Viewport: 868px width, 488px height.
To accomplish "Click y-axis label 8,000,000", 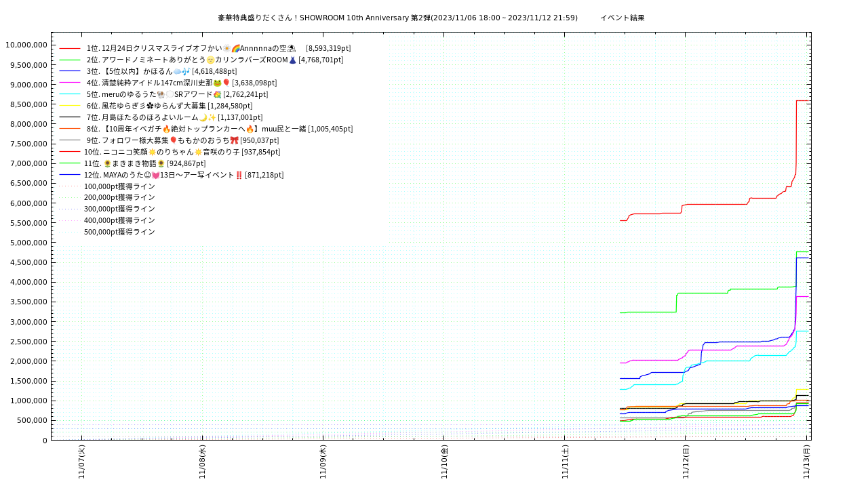I will [28, 124].
